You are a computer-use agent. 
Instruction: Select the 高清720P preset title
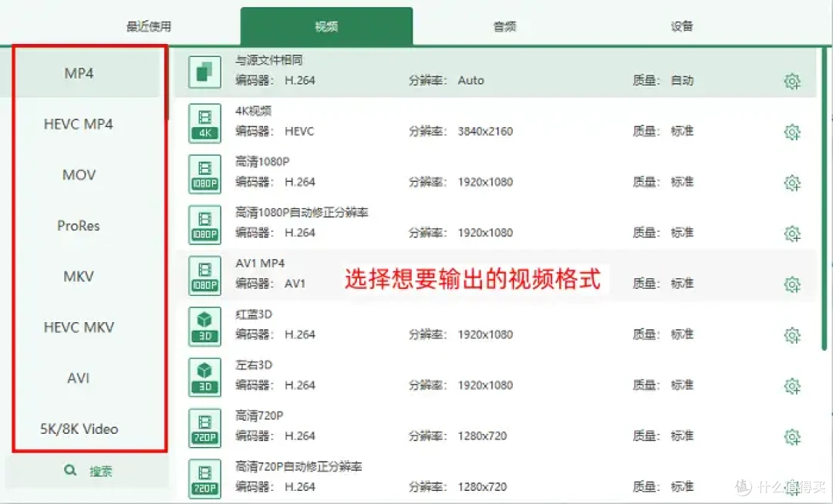click(259, 415)
